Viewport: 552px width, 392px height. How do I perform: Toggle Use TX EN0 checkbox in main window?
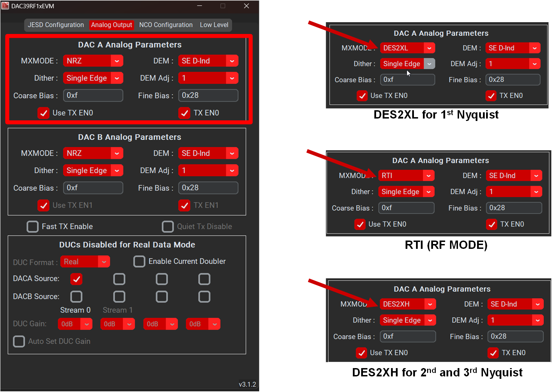click(43, 113)
